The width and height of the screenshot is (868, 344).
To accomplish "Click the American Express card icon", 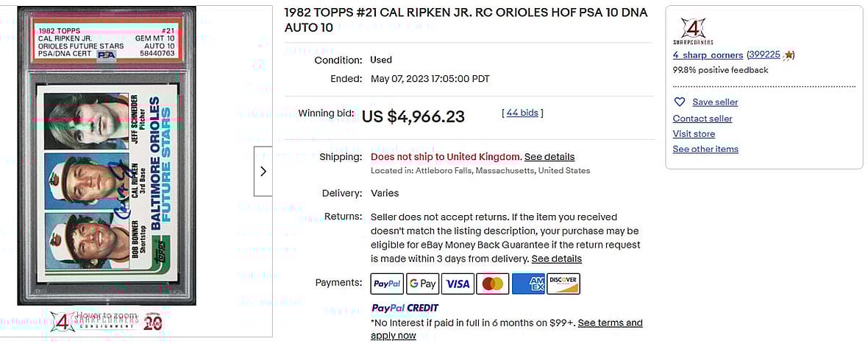I will point(528,284).
